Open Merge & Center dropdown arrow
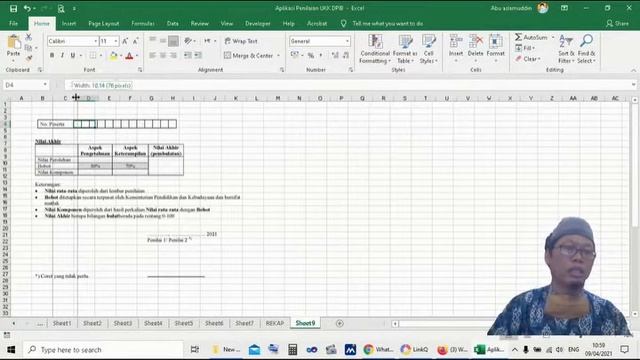 (279, 56)
